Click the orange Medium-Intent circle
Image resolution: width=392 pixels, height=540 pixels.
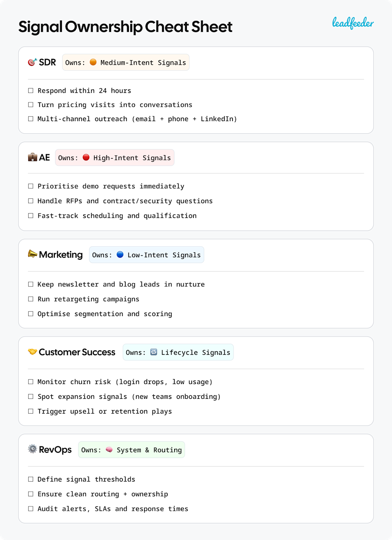tap(93, 62)
